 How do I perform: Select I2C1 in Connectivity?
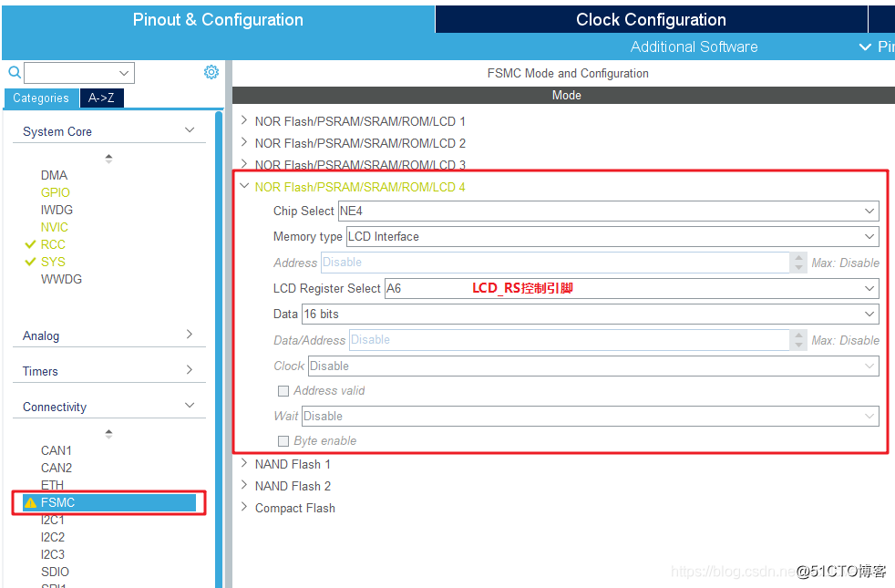pos(53,520)
